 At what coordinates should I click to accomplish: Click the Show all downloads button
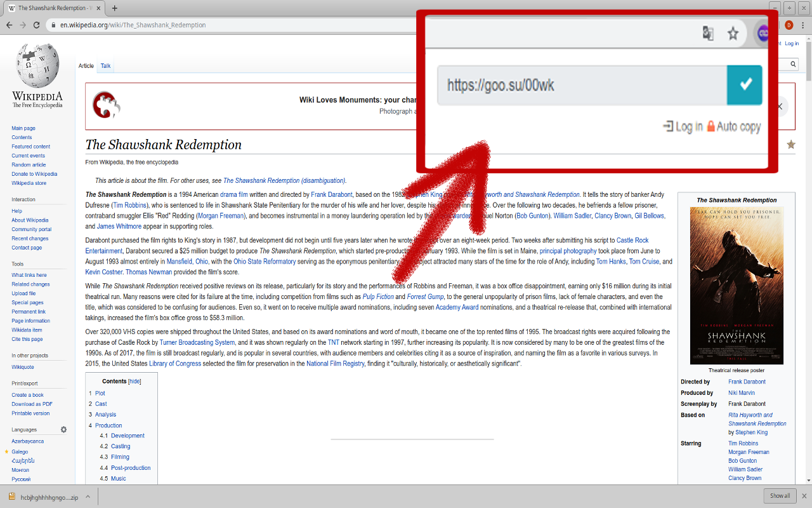(780, 496)
